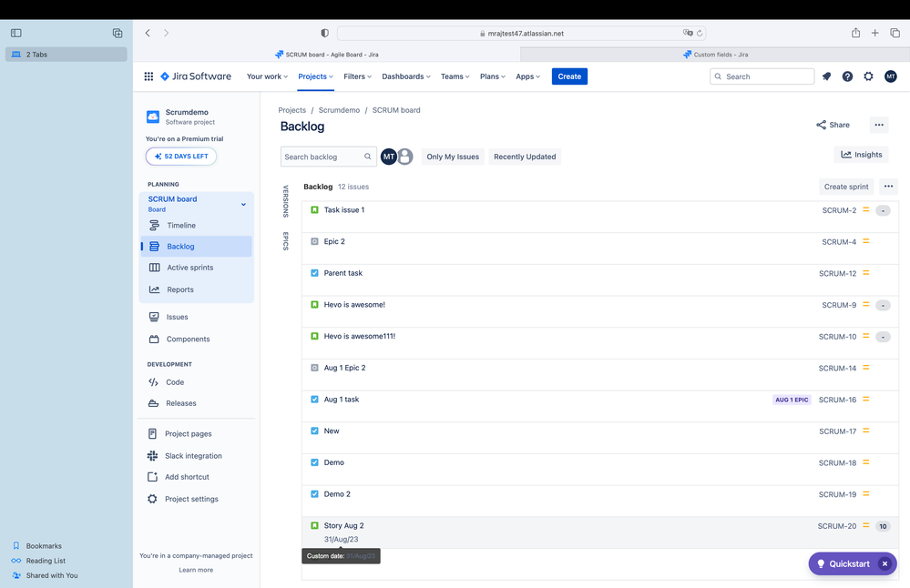Open the notifications bell
Screen dimensions: 910x588
point(826,76)
